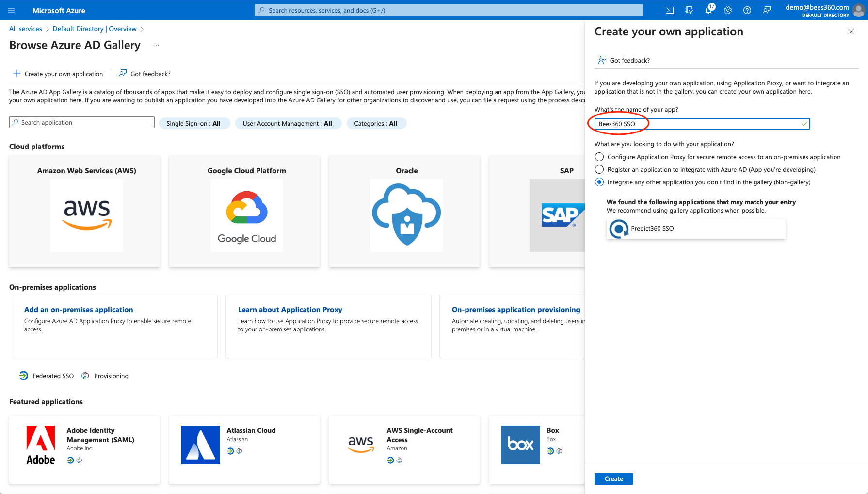Open the Amazon Web Services (AWS) card title

[x=87, y=171]
